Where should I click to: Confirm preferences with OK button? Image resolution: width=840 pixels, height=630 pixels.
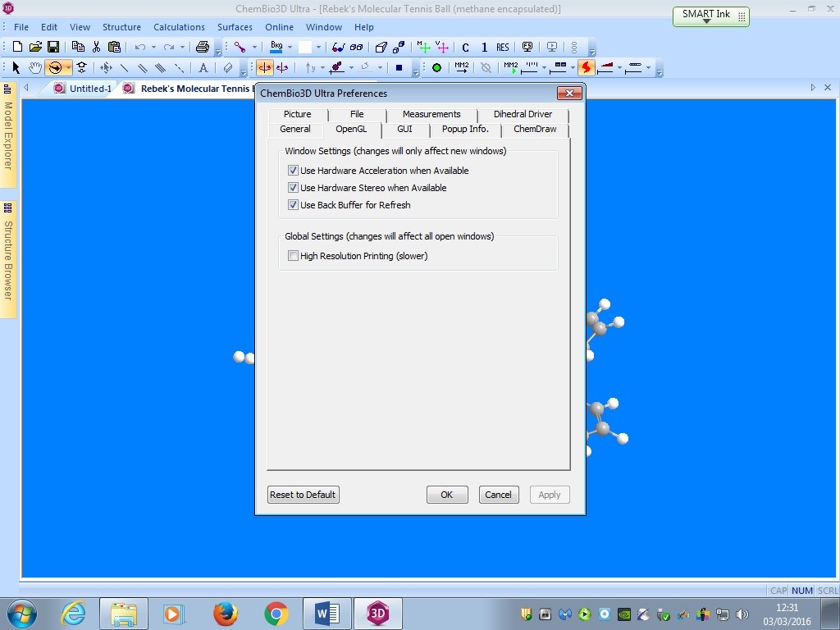pos(447,495)
